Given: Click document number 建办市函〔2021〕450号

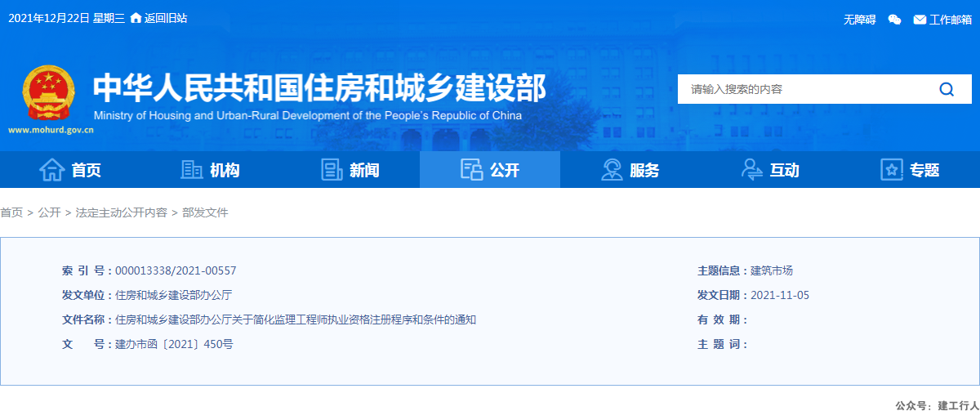Looking at the screenshot, I should (x=174, y=344).
